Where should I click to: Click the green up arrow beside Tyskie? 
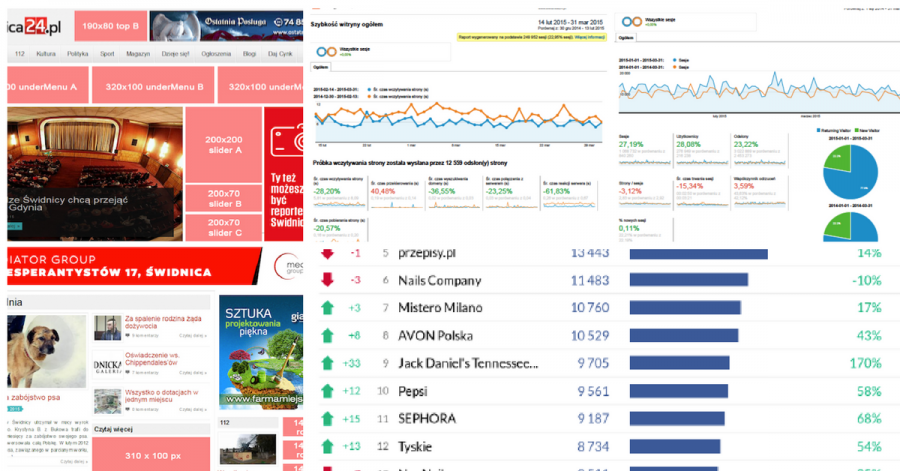click(328, 446)
